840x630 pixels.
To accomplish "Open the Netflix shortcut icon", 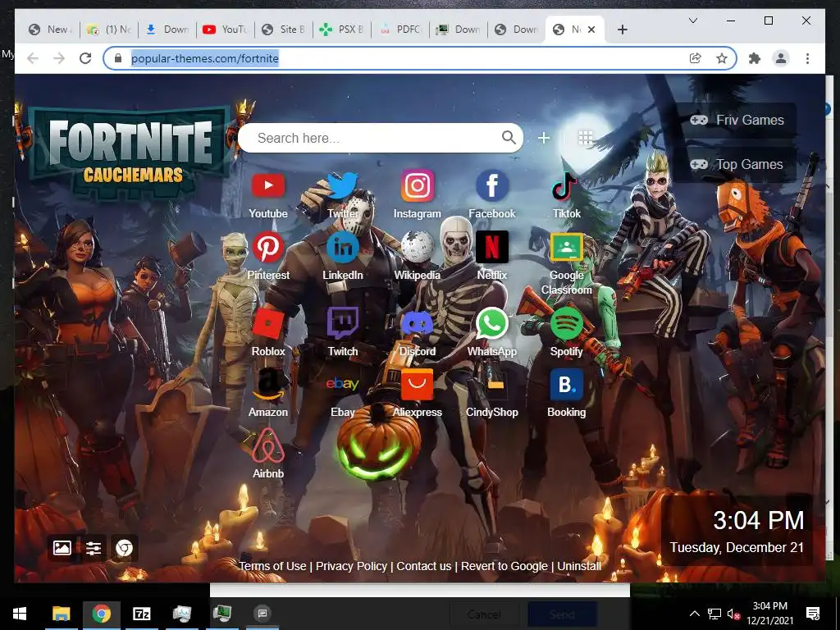I will click(492, 247).
